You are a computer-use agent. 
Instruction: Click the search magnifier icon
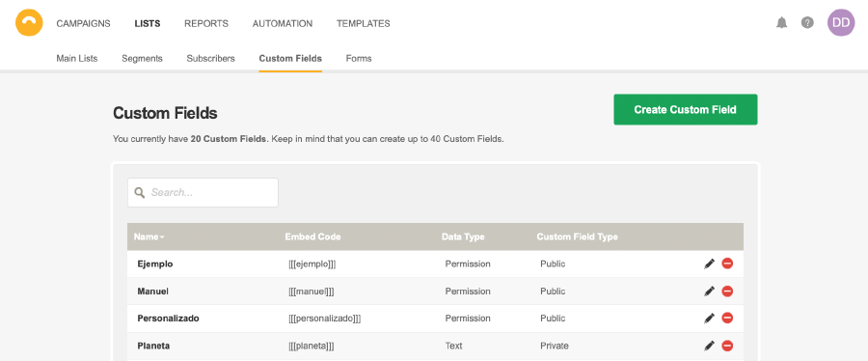coord(140,193)
